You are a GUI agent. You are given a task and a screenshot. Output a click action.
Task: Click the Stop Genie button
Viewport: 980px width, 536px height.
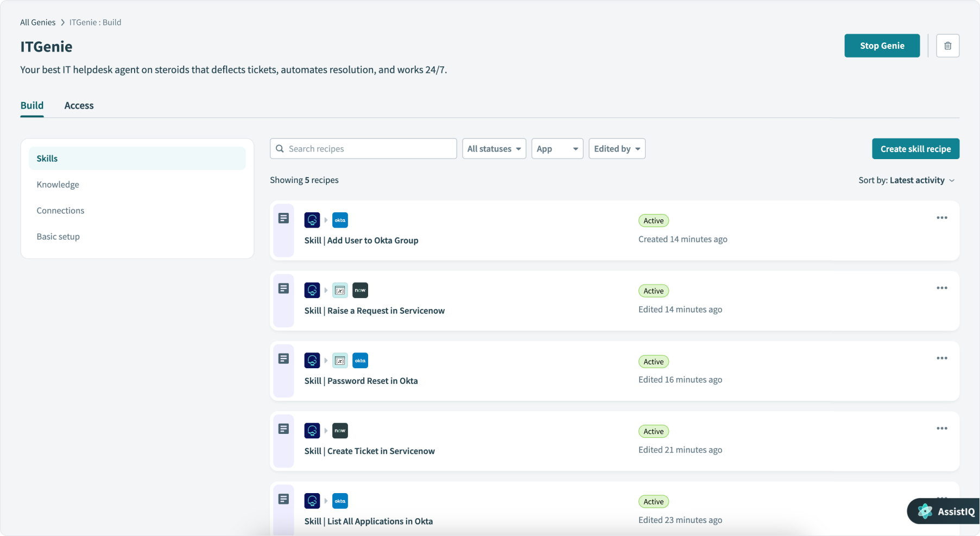click(882, 46)
